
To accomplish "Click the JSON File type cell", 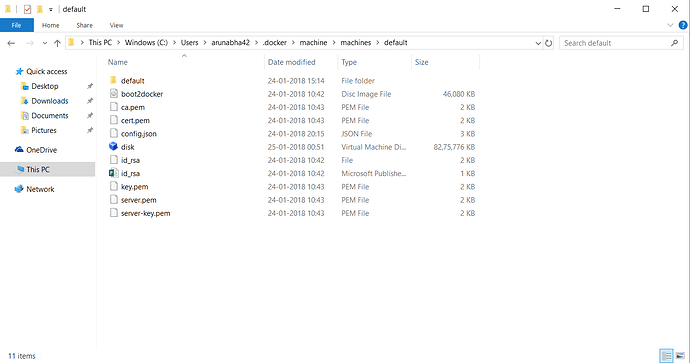I will tap(356, 134).
